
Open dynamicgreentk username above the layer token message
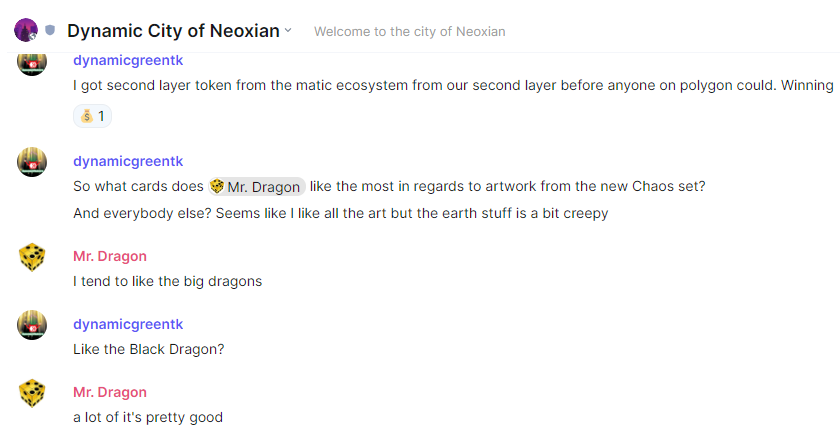click(128, 60)
